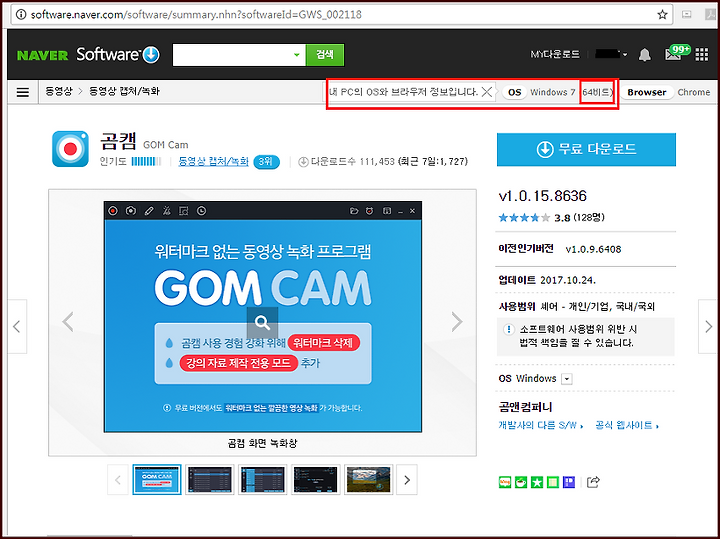Open the hamburger category menu
This screenshot has width=720, height=539.
(x=22, y=92)
